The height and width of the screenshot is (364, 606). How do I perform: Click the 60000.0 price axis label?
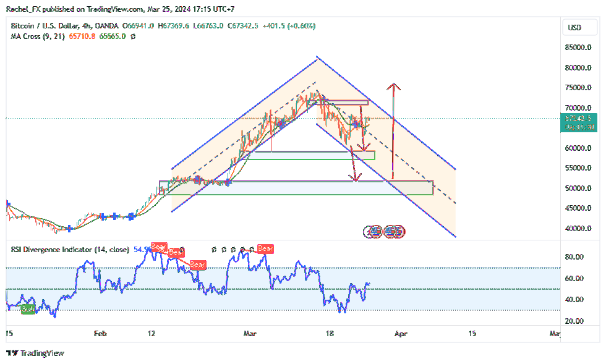pyautogui.click(x=578, y=148)
